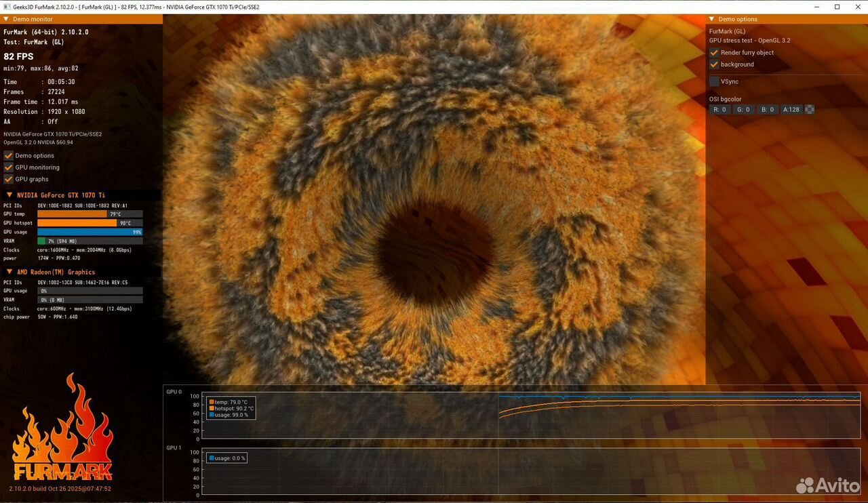Image resolution: width=868 pixels, height=503 pixels.
Task: Click the FurMark flame logo
Action: pos(62,427)
